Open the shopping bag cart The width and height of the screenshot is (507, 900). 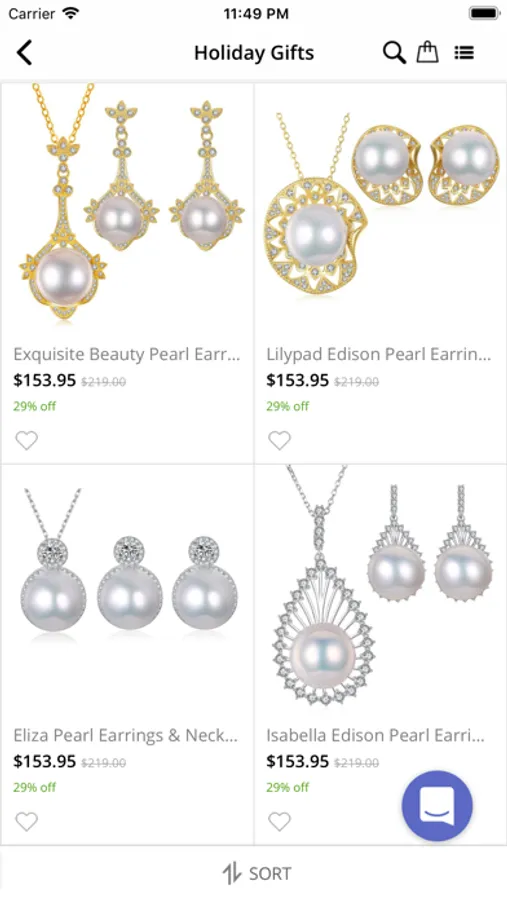(x=427, y=52)
